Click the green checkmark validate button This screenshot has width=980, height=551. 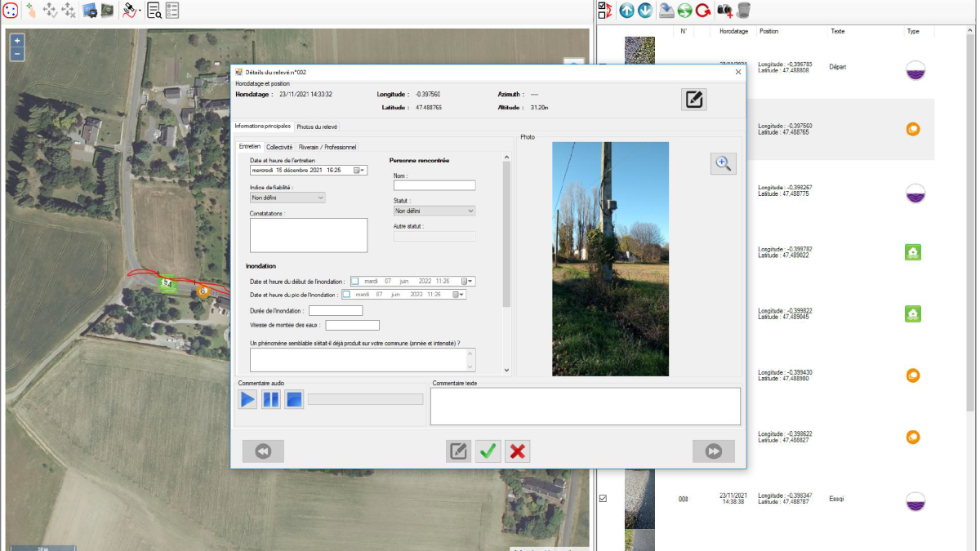point(488,451)
